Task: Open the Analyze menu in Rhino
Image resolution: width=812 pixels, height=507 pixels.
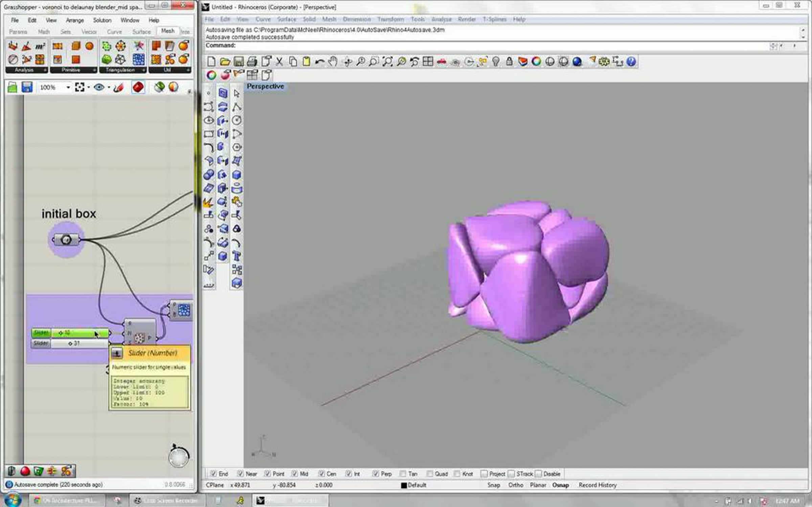Action: pos(442,19)
